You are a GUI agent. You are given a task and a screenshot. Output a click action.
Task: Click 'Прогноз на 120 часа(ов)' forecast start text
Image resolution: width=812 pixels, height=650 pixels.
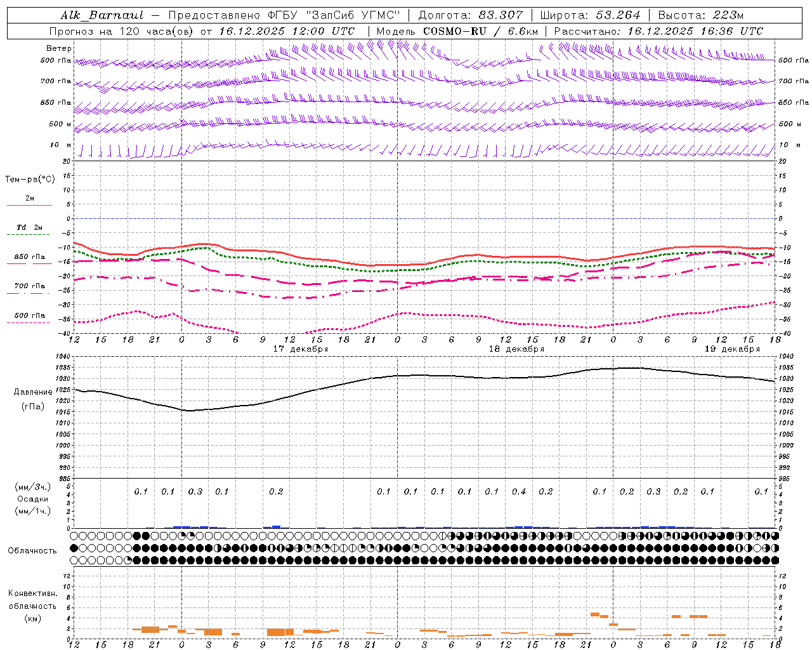coord(202,31)
